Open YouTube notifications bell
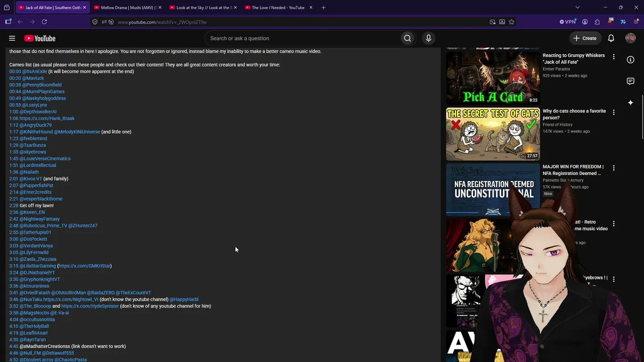Viewport: 644px width, 362px height. coord(611,38)
